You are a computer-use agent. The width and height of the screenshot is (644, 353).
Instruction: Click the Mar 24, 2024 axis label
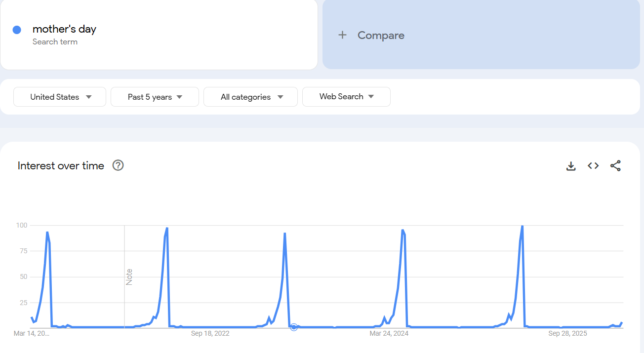(390, 333)
